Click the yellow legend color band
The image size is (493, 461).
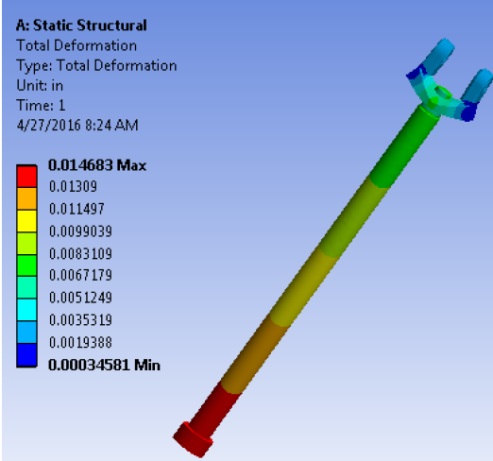[27, 221]
